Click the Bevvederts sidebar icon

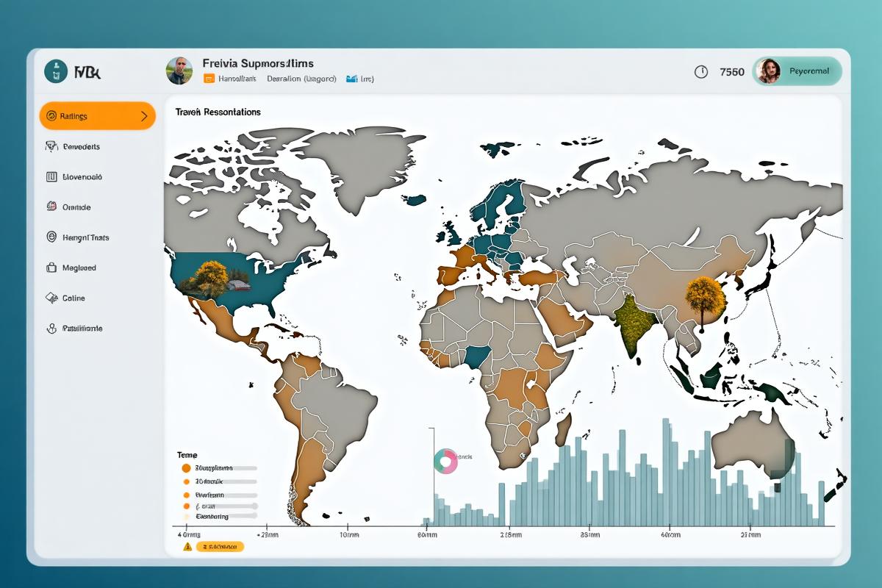pyautogui.click(x=51, y=146)
